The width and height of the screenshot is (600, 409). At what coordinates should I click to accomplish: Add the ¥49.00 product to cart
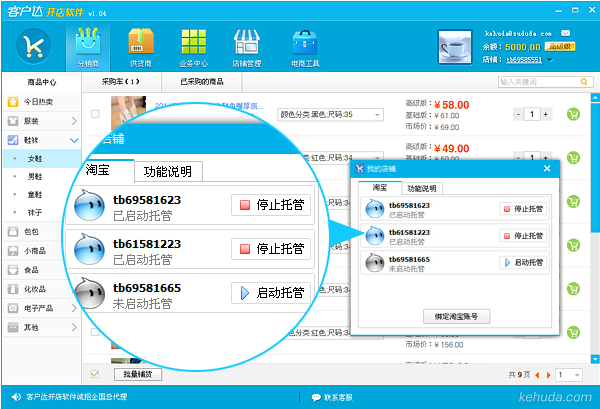tap(573, 158)
